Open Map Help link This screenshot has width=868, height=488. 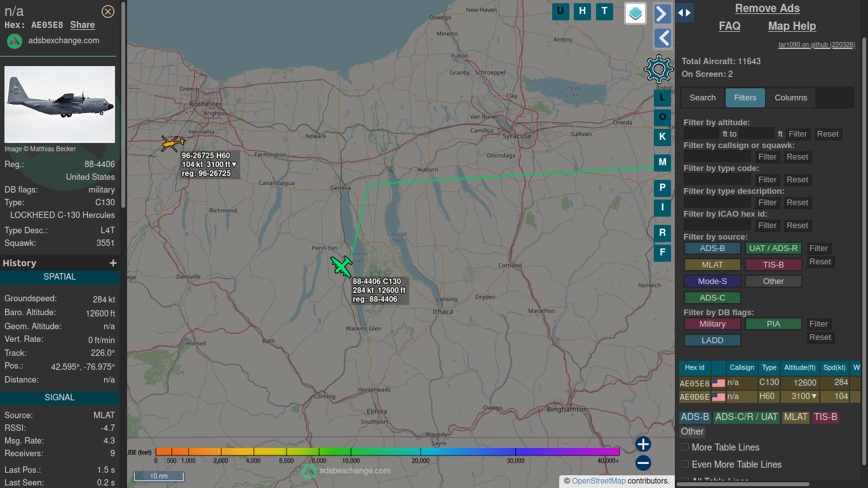pyautogui.click(x=792, y=26)
